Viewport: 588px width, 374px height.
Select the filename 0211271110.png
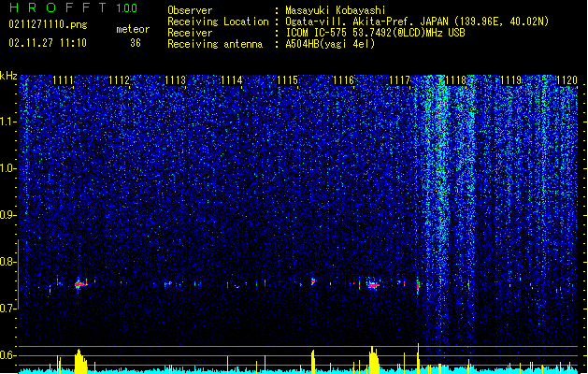coord(48,24)
